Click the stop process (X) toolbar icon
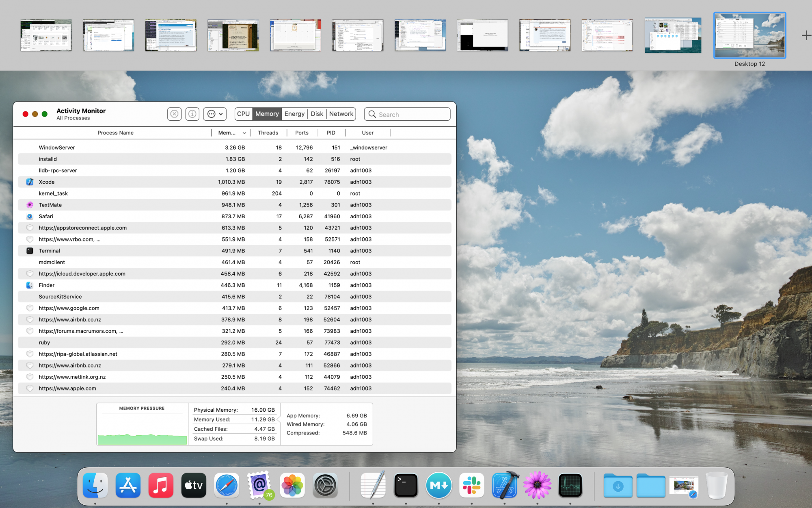812x508 pixels. pyautogui.click(x=174, y=114)
